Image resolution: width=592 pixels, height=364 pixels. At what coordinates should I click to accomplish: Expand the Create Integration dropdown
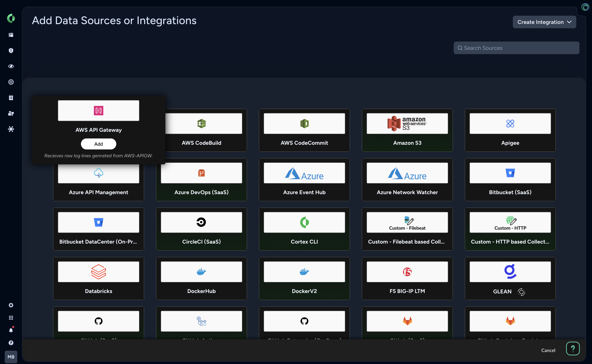click(544, 22)
